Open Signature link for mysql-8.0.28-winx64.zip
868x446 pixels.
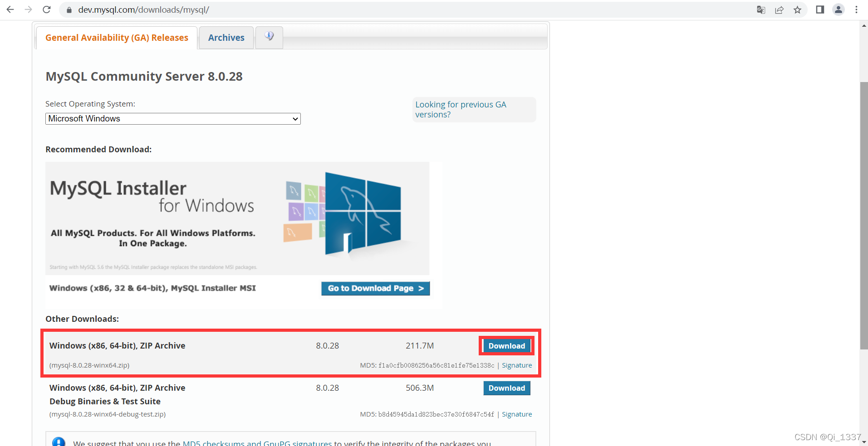coord(517,365)
